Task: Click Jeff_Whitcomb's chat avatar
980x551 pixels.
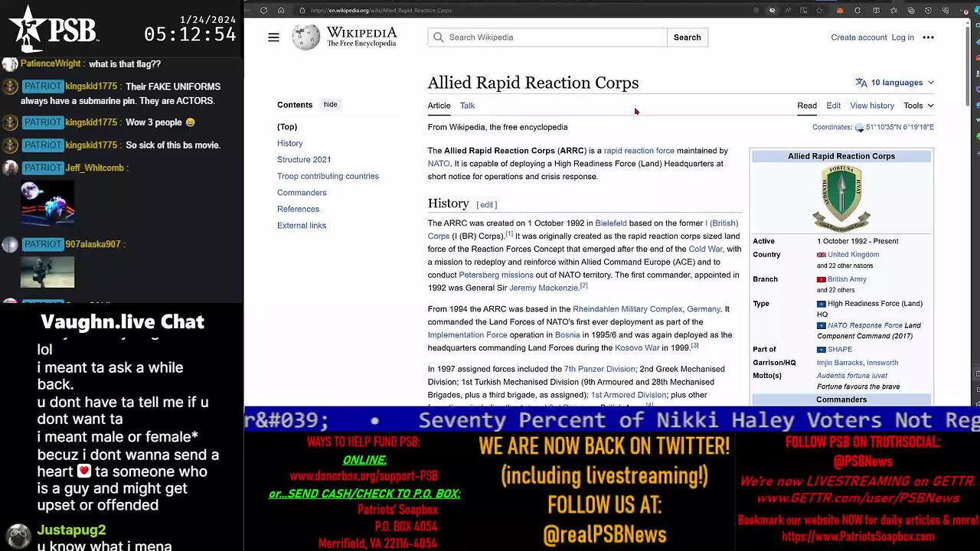Action: [x=10, y=168]
